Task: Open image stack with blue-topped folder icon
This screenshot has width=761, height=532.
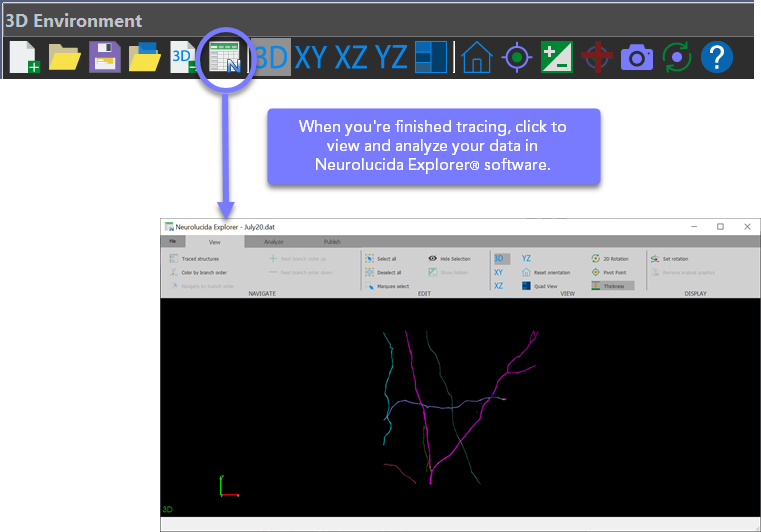Action: point(145,57)
